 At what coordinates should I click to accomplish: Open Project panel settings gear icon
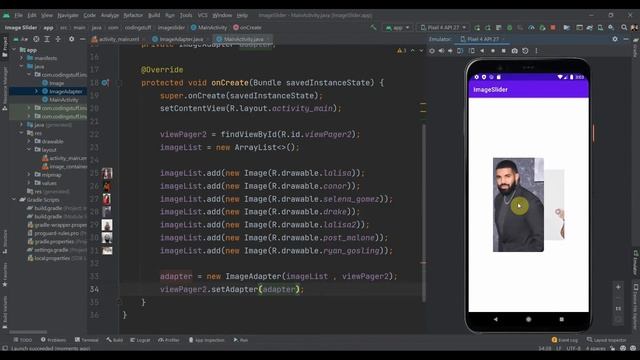(71, 39)
